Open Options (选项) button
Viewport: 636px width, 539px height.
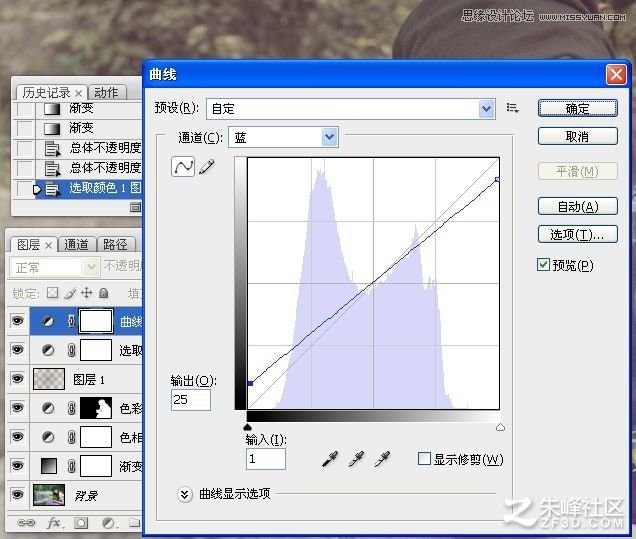point(578,234)
